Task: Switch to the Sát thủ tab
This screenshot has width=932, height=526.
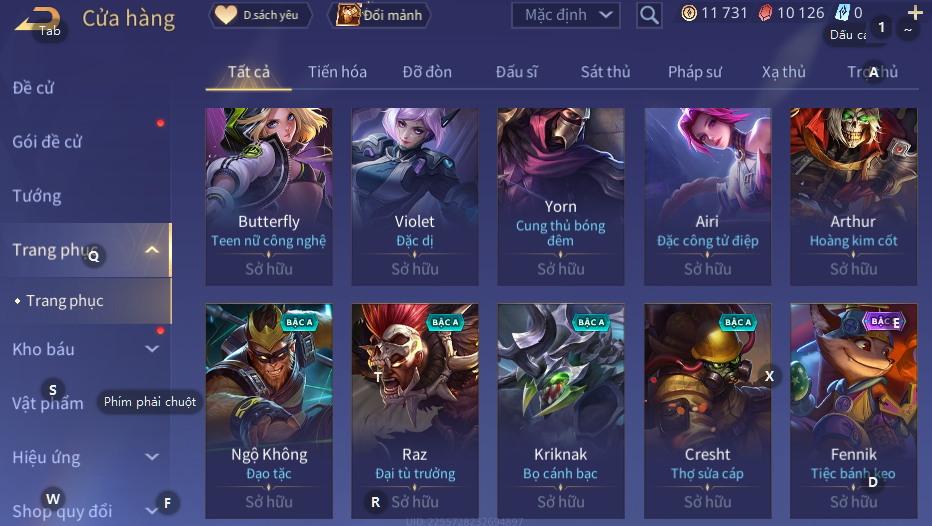Action: point(605,72)
